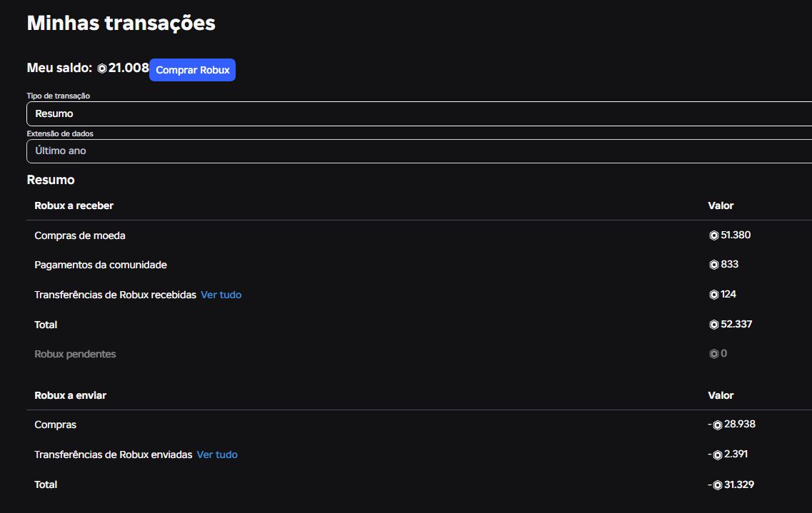Click the Robux a receber column header
This screenshot has width=812, height=513.
(x=74, y=205)
